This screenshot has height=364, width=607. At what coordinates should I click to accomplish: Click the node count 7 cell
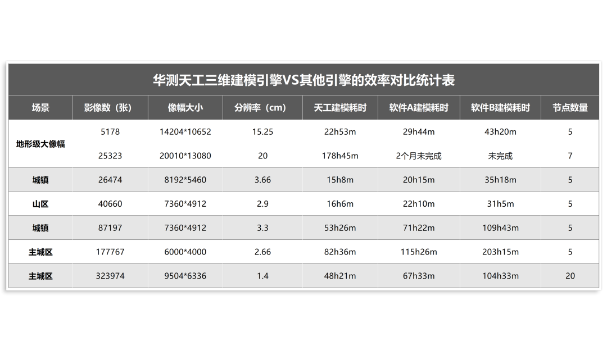click(x=570, y=156)
